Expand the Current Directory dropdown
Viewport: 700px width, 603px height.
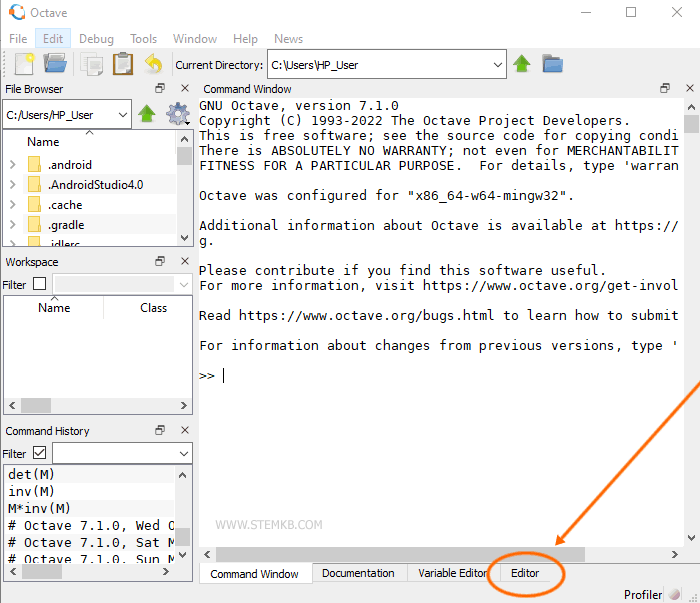[498, 65]
